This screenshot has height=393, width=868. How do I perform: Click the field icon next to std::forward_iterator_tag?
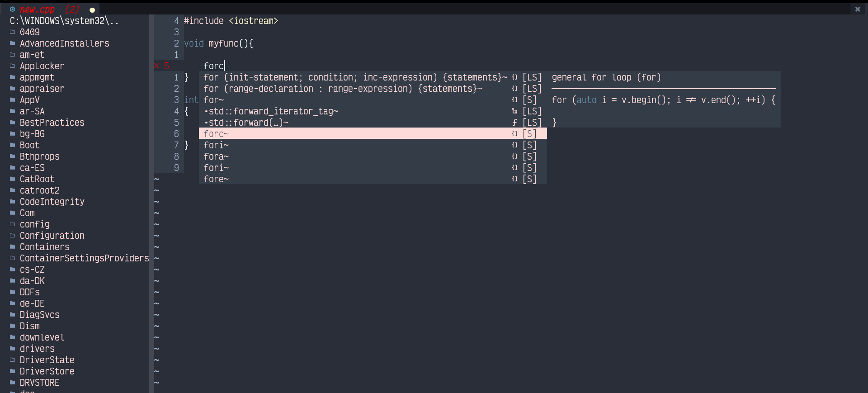515,111
